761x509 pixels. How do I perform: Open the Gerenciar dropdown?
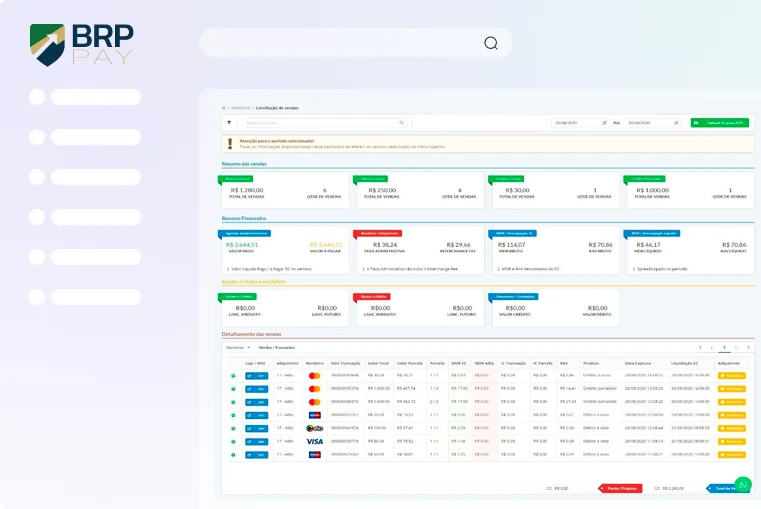coord(237,347)
